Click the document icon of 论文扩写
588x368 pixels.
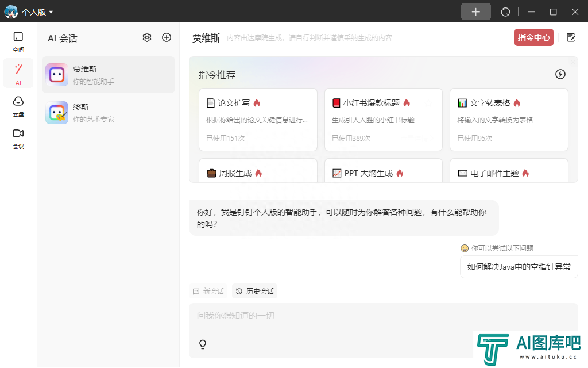pos(211,103)
